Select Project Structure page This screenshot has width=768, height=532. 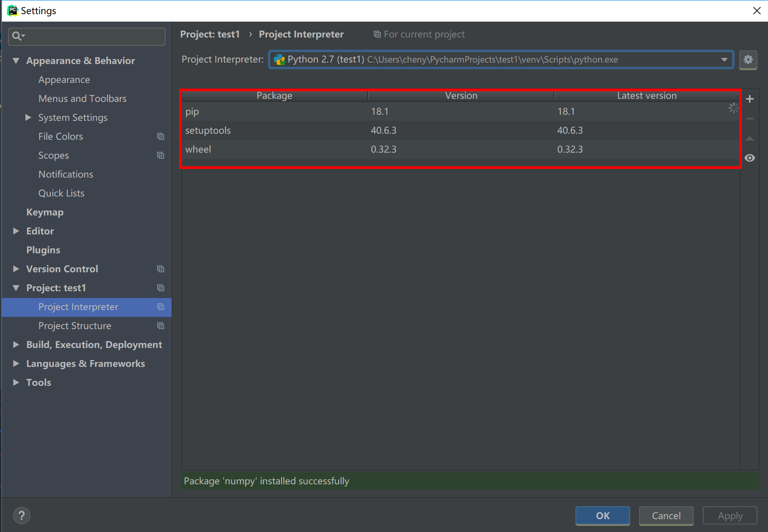(75, 326)
